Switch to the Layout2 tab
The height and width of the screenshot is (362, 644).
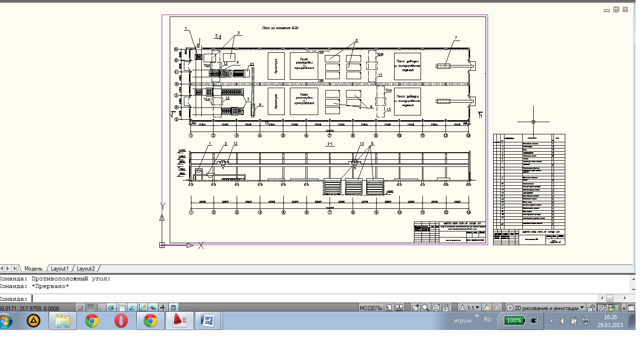click(86, 269)
